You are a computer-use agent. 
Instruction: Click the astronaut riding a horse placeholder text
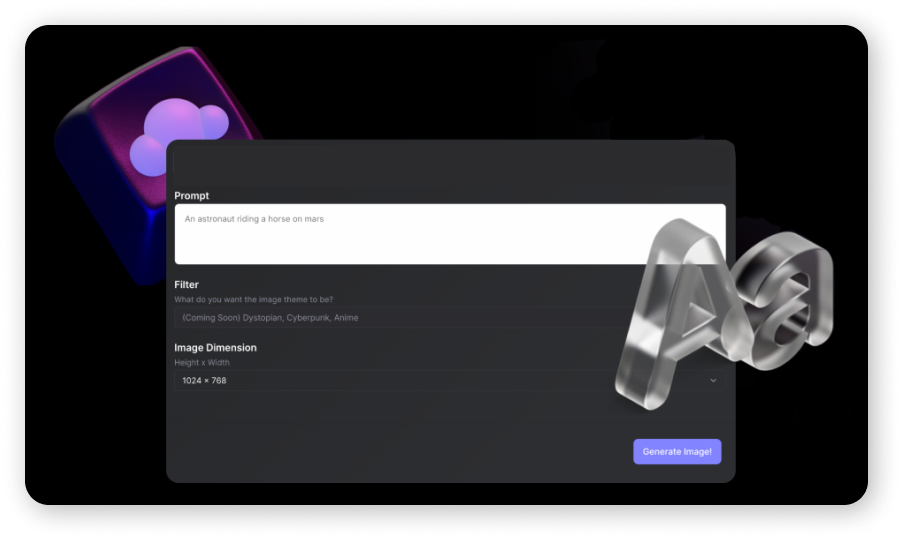pos(254,219)
